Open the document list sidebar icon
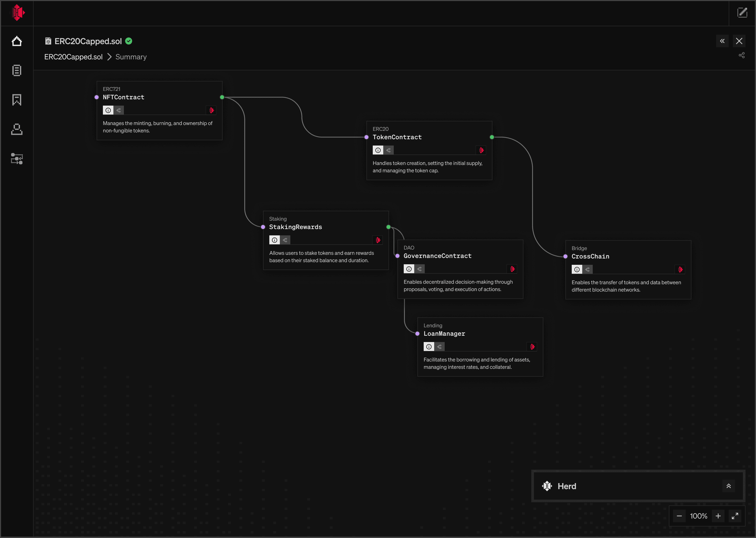This screenshot has width=756, height=538. coord(17,70)
